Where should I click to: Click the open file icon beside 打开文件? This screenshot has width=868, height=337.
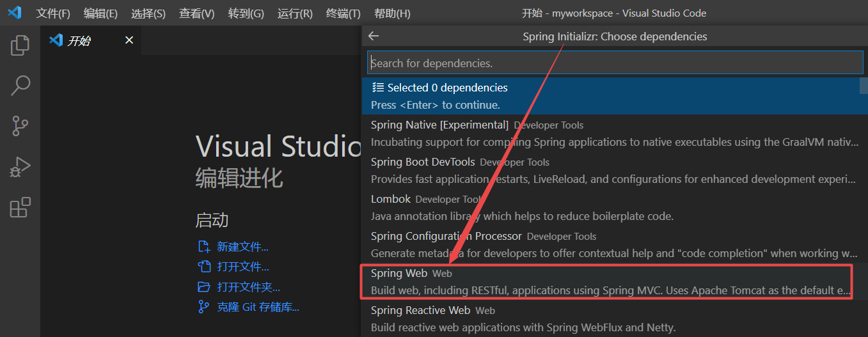tap(203, 267)
